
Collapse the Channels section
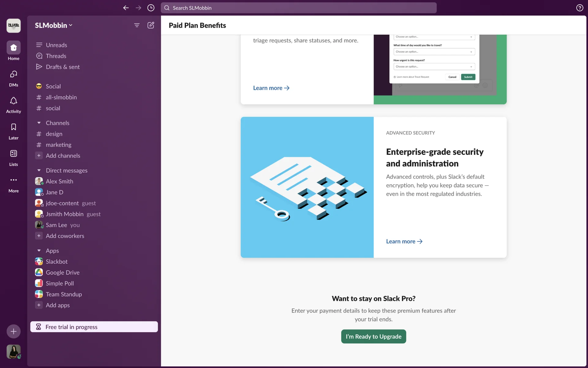click(39, 123)
